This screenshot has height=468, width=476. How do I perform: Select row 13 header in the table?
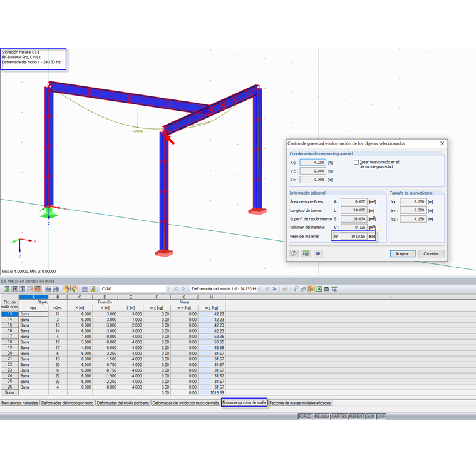tap(10, 314)
